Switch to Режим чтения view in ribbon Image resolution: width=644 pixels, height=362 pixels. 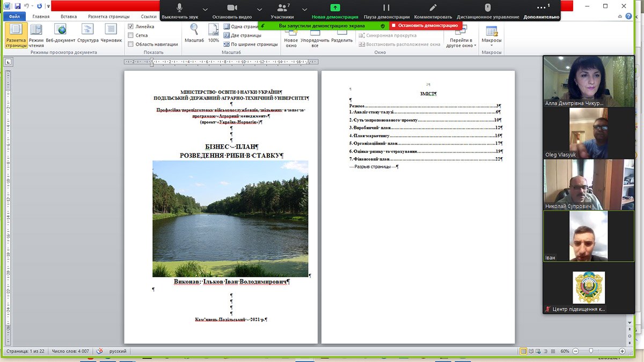point(36,35)
